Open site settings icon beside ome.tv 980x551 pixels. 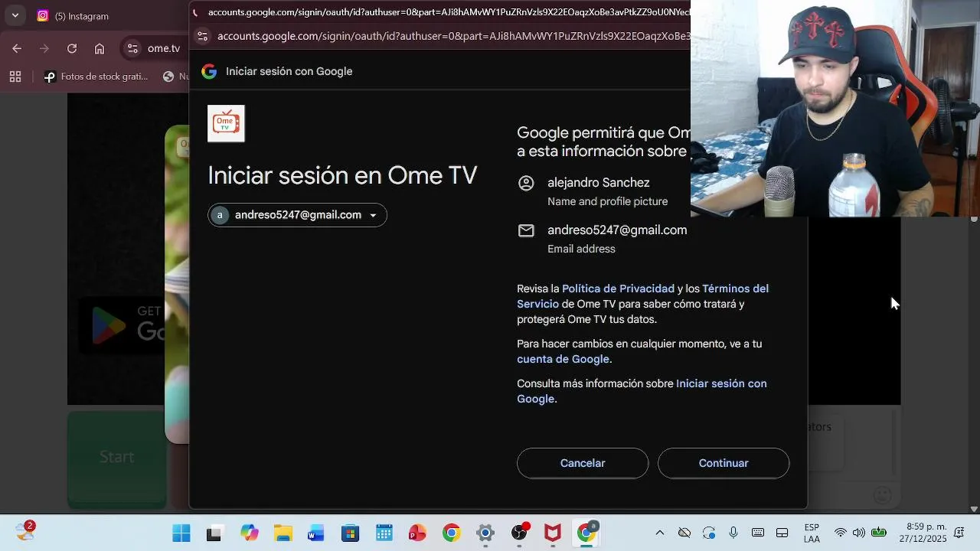pos(132,48)
